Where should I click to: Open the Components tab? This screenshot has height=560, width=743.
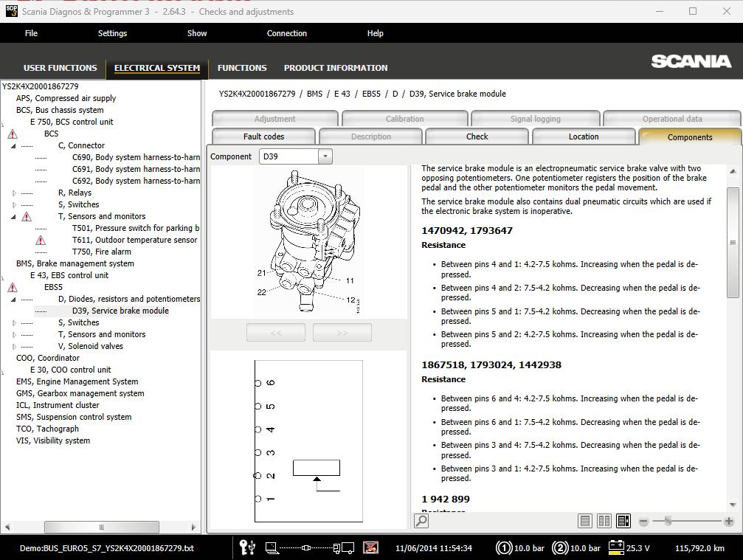pyautogui.click(x=690, y=137)
